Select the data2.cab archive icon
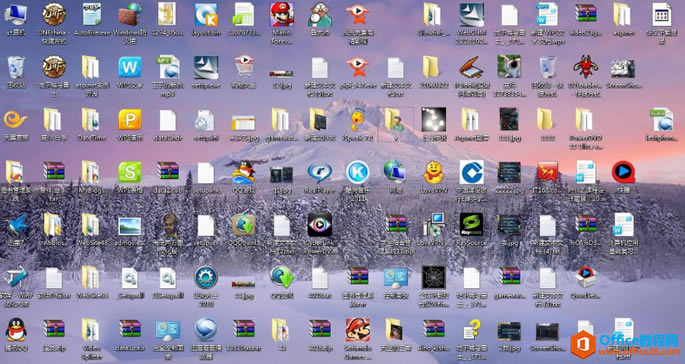Screen dimensions: 685x364 click(x=168, y=171)
